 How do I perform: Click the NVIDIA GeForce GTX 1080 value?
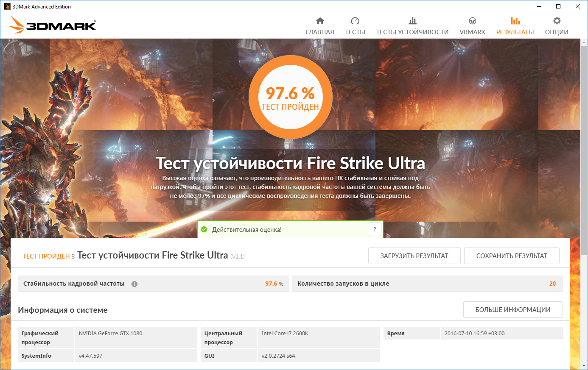[x=111, y=334]
